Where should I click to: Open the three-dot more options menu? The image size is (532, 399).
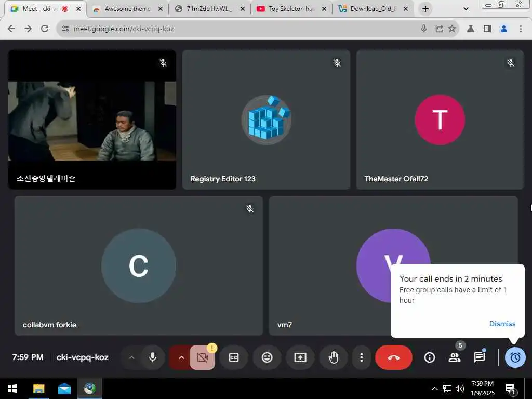[x=362, y=357]
